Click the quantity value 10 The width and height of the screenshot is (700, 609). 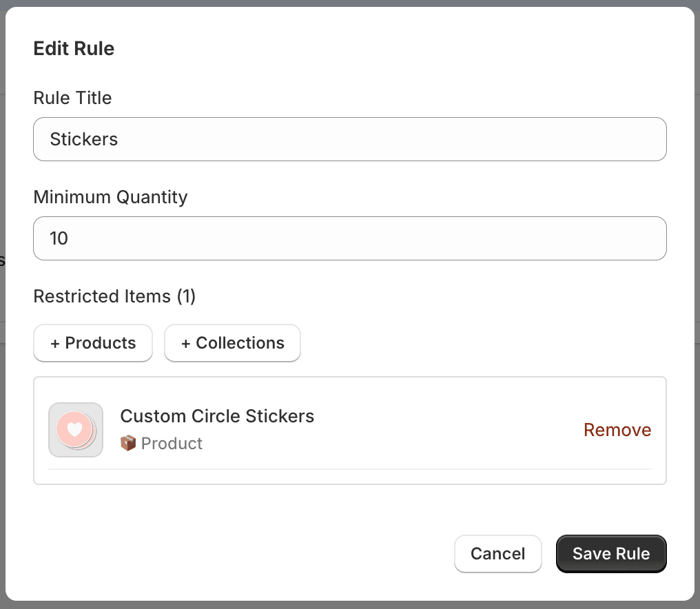point(59,238)
